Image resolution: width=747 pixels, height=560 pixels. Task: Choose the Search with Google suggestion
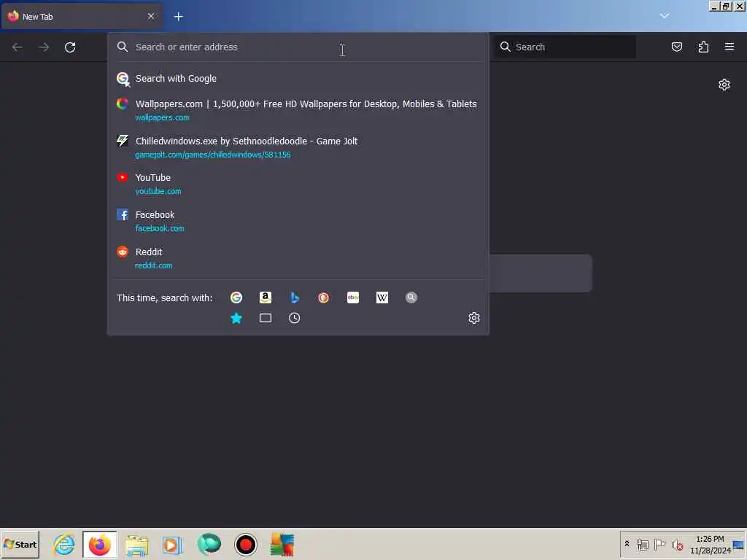[x=298, y=79]
